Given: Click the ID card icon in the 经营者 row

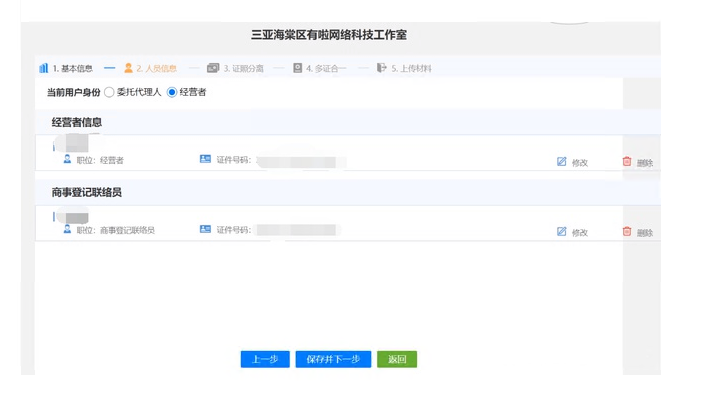Looking at the screenshot, I should click(205, 159).
